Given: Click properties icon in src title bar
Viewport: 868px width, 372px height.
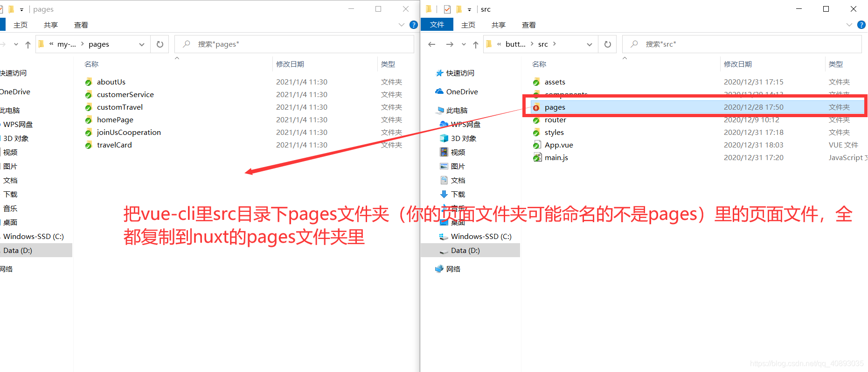Looking at the screenshot, I should tap(447, 9).
